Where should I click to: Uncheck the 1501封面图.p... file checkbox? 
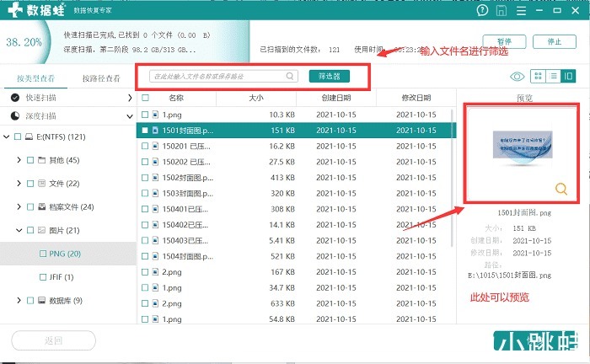coord(145,131)
